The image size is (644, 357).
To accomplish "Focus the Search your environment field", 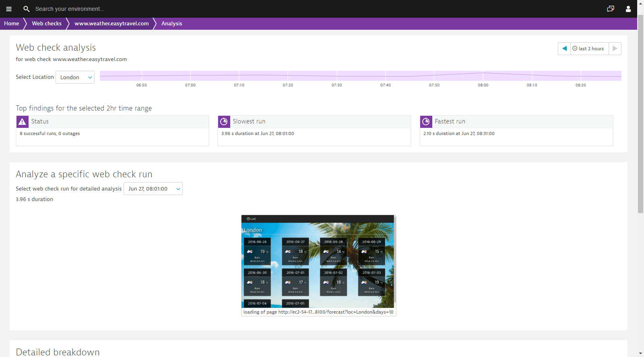I will (x=70, y=9).
